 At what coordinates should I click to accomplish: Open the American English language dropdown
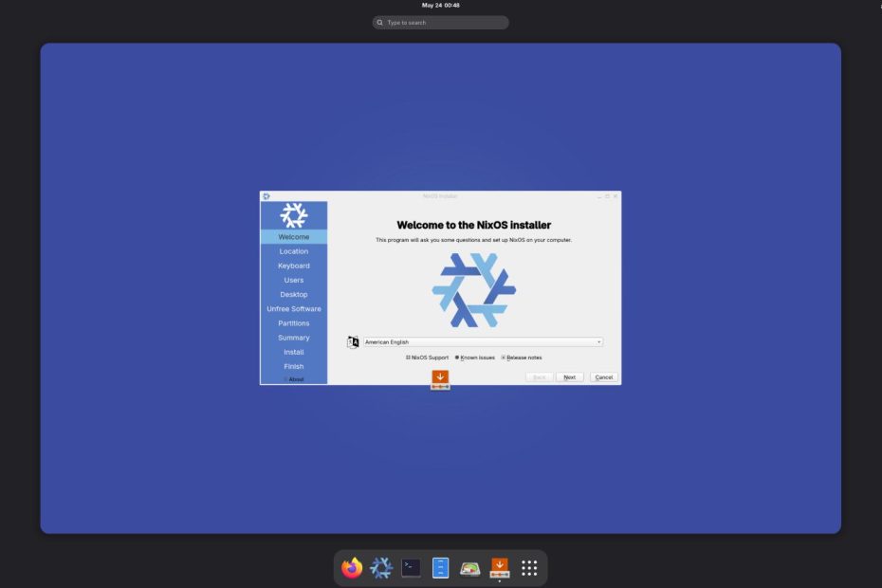(483, 342)
